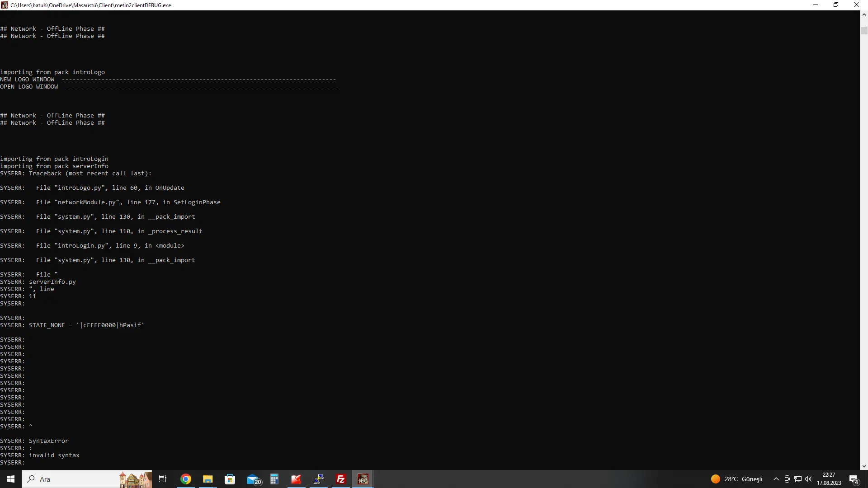Click 'importing from pack serverInfo' line
Image resolution: width=868 pixels, height=488 pixels.
[54, 166]
